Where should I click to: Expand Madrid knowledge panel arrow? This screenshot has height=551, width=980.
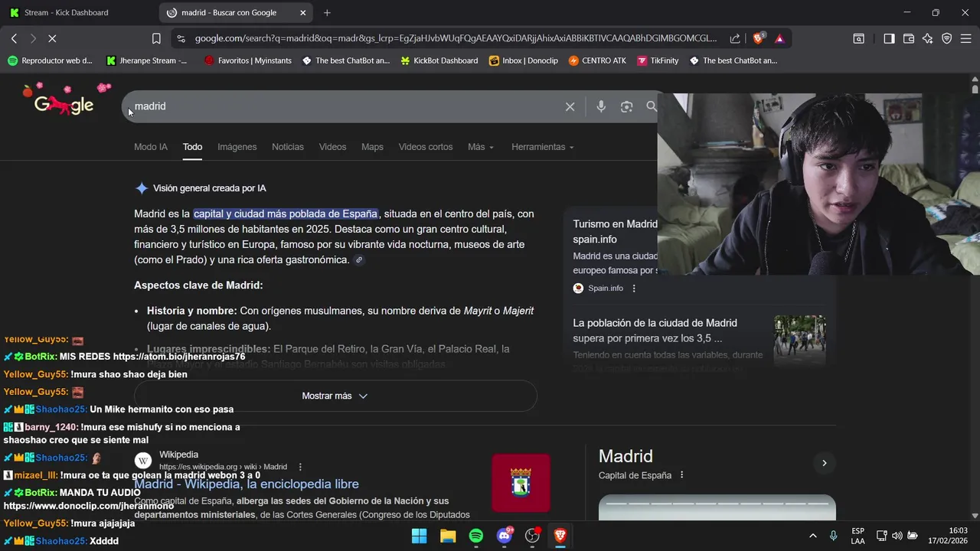(x=824, y=463)
